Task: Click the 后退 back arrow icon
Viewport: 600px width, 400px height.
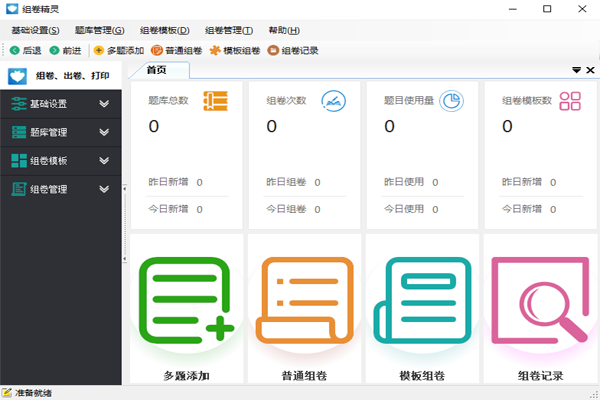Action: pos(15,51)
